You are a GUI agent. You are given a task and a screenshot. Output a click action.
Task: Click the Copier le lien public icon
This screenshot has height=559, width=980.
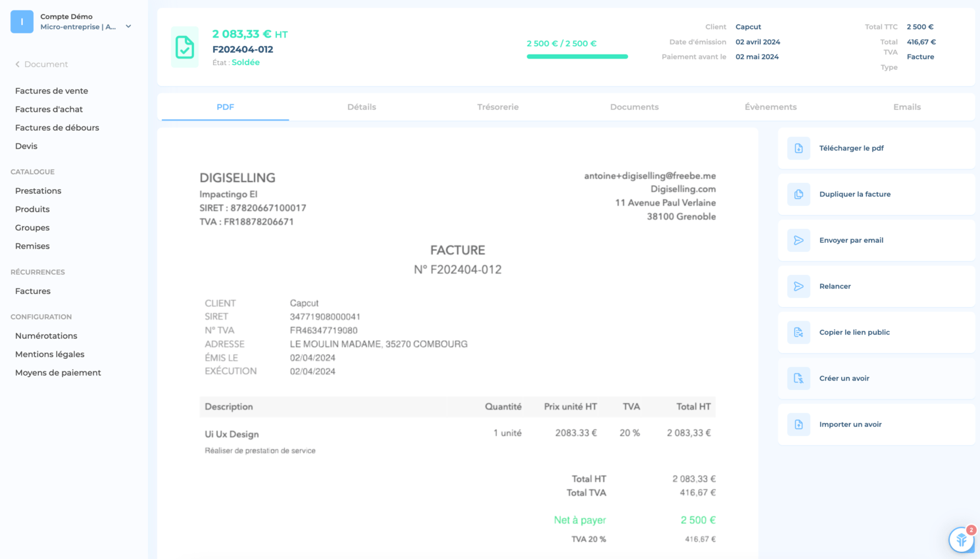tap(798, 332)
